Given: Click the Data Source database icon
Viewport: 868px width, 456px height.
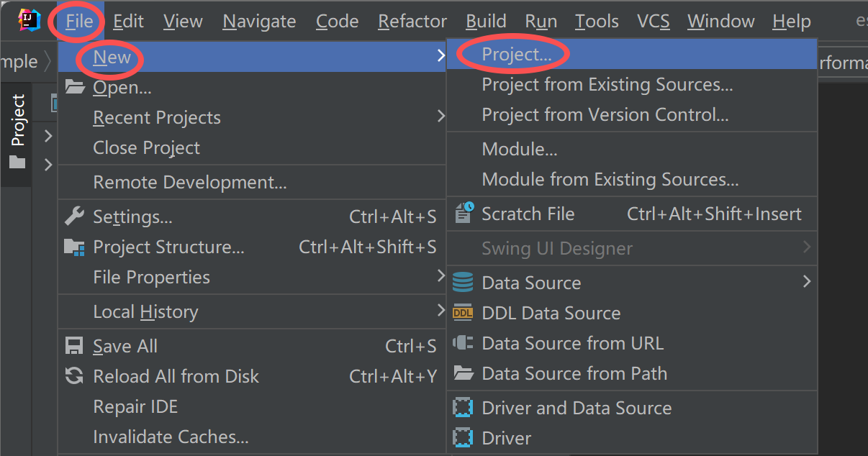Looking at the screenshot, I should coord(463,283).
